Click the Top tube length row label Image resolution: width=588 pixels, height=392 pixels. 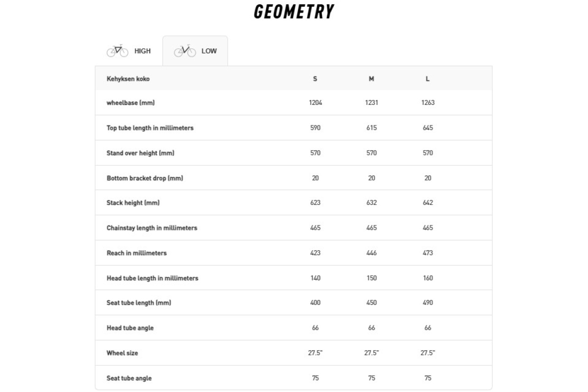coord(150,128)
